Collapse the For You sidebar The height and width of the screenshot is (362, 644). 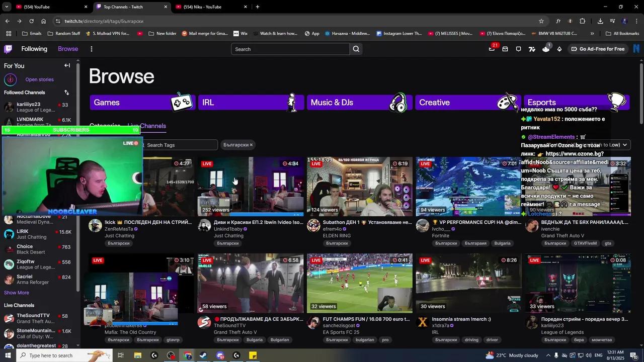(x=67, y=65)
